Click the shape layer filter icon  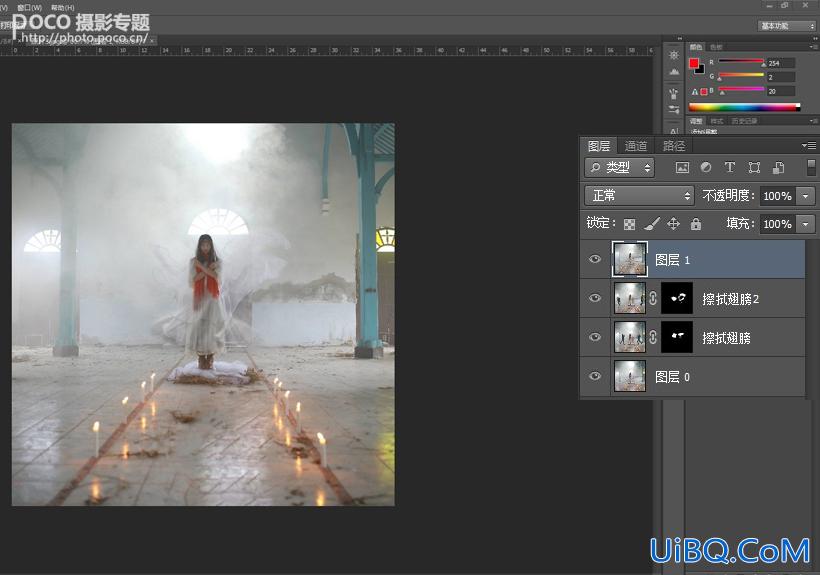pyautogui.click(x=754, y=167)
